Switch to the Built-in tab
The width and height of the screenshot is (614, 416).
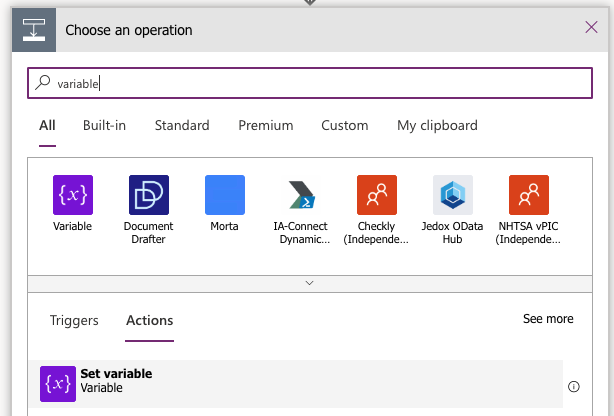coord(104,126)
